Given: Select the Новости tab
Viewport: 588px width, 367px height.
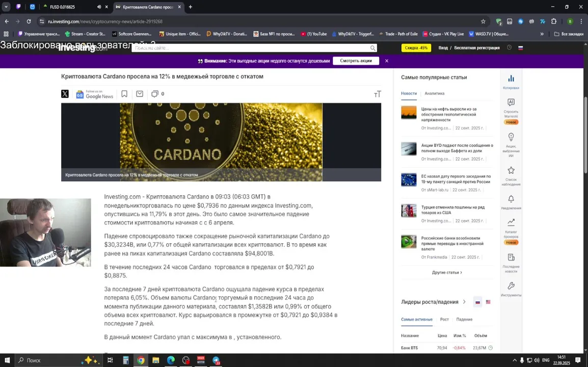Looking at the screenshot, I should tap(409, 93).
